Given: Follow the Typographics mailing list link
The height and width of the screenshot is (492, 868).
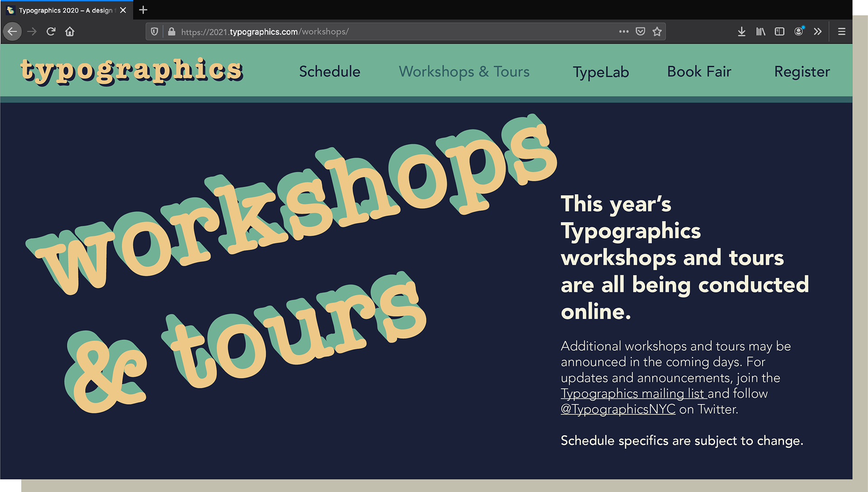Looking at the screenshot, I should (632, 393).
